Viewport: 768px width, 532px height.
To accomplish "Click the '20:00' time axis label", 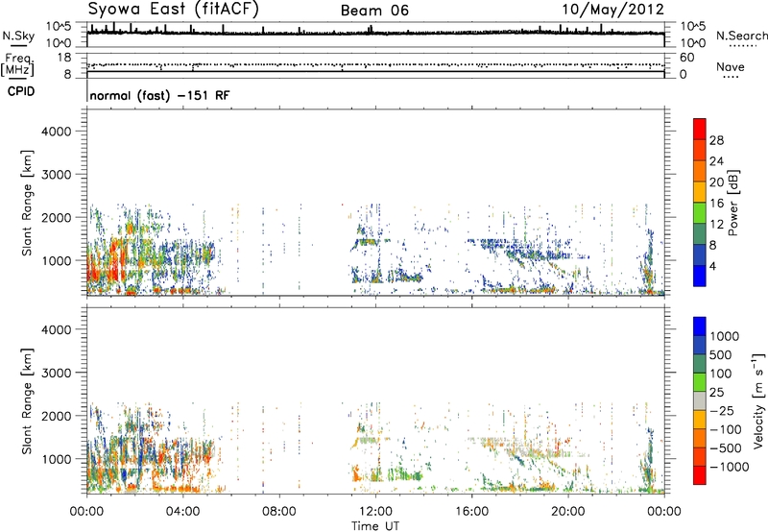I will 568,512.
